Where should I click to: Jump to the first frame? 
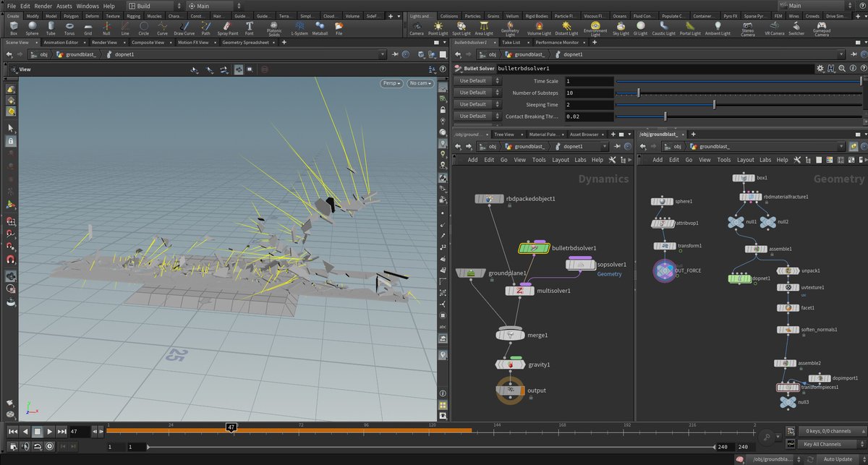(13, 431)
